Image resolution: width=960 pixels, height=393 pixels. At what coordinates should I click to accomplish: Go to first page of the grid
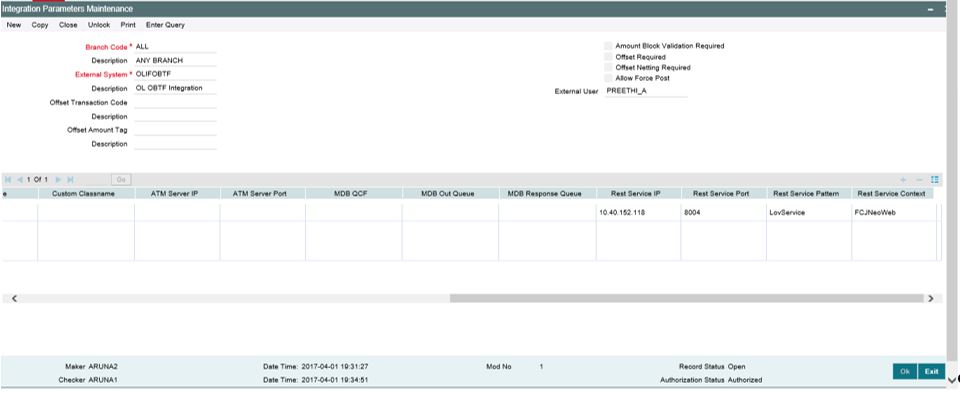point(8,179)
